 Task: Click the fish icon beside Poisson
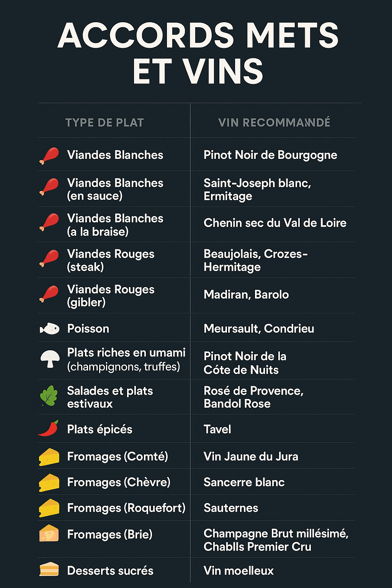click(x=50, y=328)
